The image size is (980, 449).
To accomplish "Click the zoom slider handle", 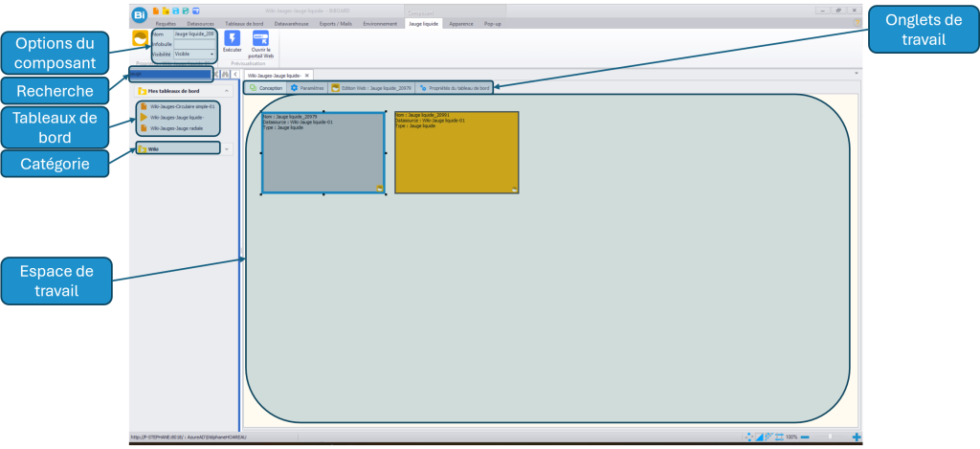I will [830, 437].
